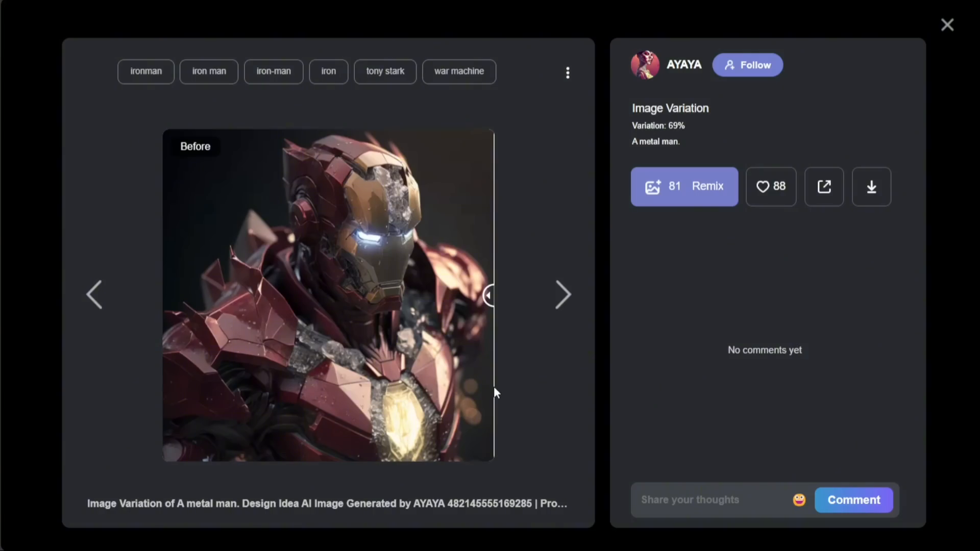980x551 pixels.
Task: Click the 81 Remix button
Action: (x=684, y=187)
